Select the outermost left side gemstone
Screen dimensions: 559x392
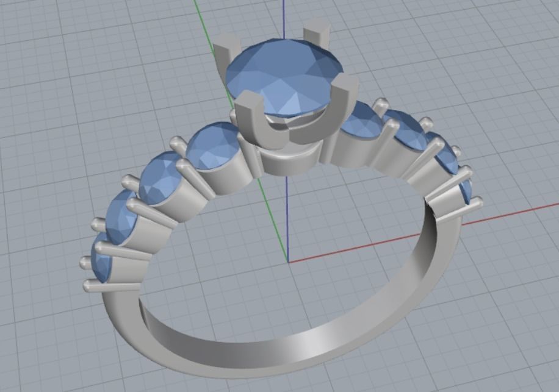coord(100,257)
